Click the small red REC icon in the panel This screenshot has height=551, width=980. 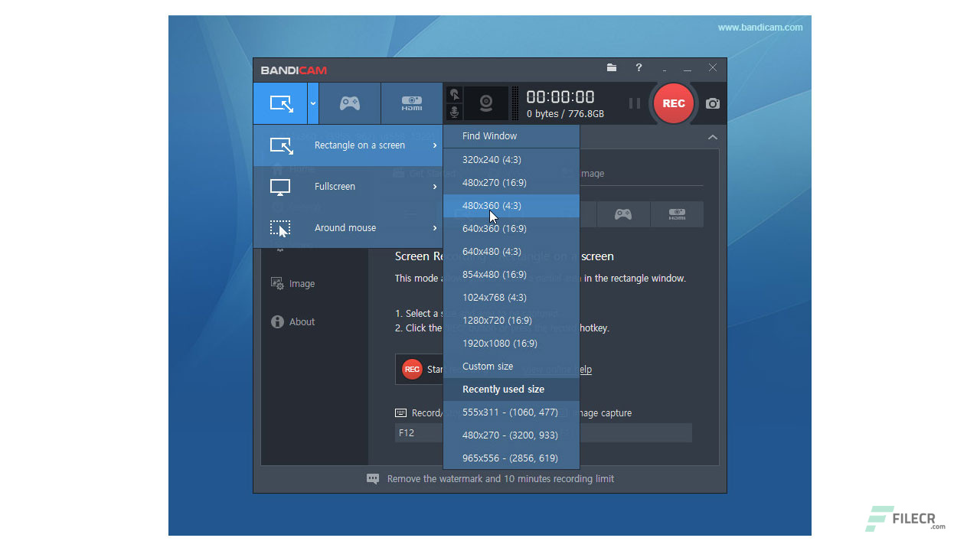pos(412,370)
